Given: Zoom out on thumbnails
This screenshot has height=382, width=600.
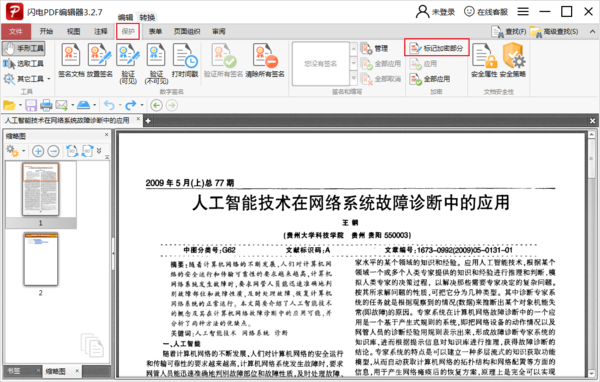Looking at the screenshot, I should coord(54,151).
